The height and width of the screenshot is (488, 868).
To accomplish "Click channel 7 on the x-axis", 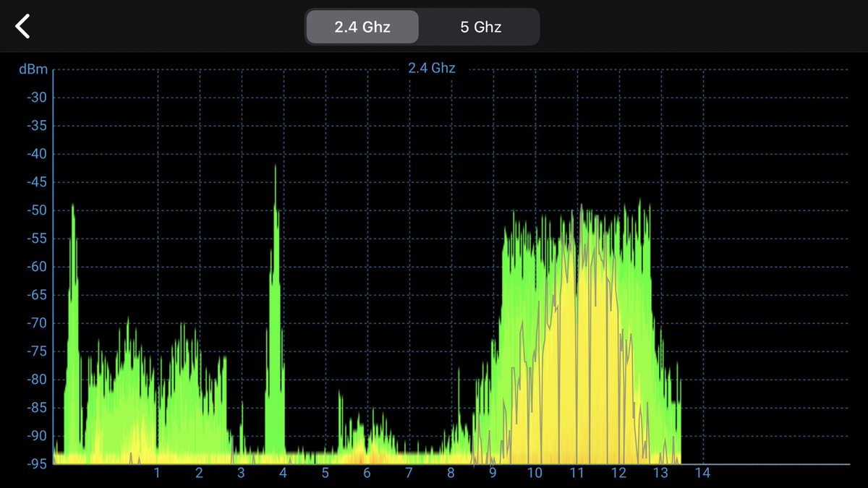I will [x=409, y=474].
